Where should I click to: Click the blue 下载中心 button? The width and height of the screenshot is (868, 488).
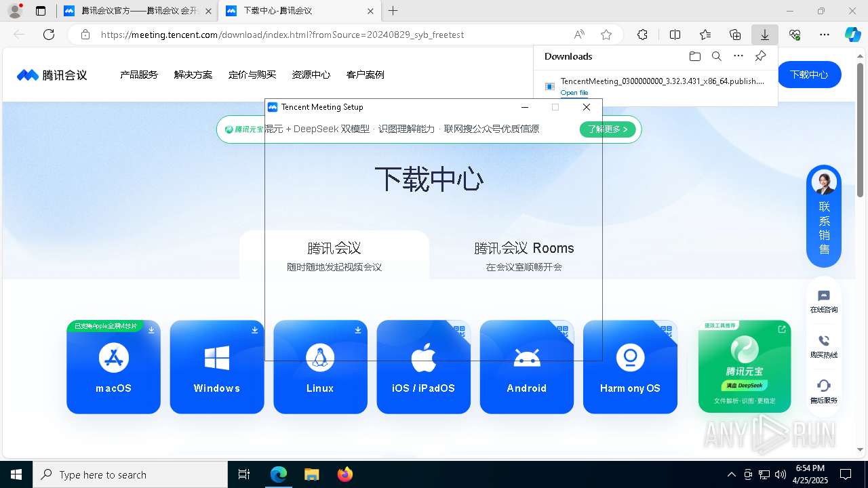point(809,75)
